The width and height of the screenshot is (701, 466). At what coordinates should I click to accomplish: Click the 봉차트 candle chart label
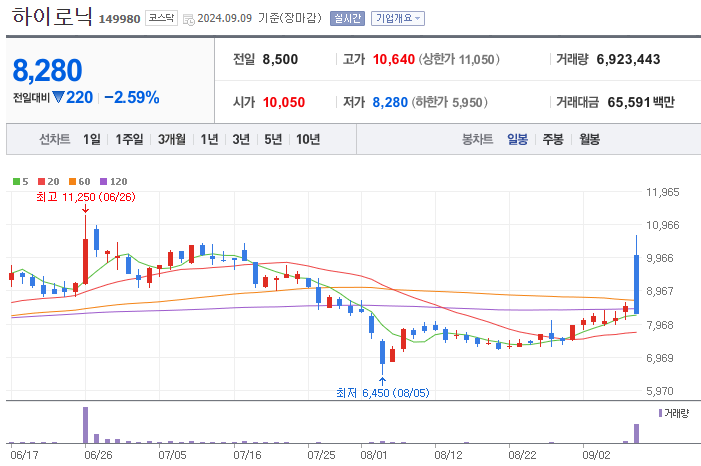pos(477,140)
